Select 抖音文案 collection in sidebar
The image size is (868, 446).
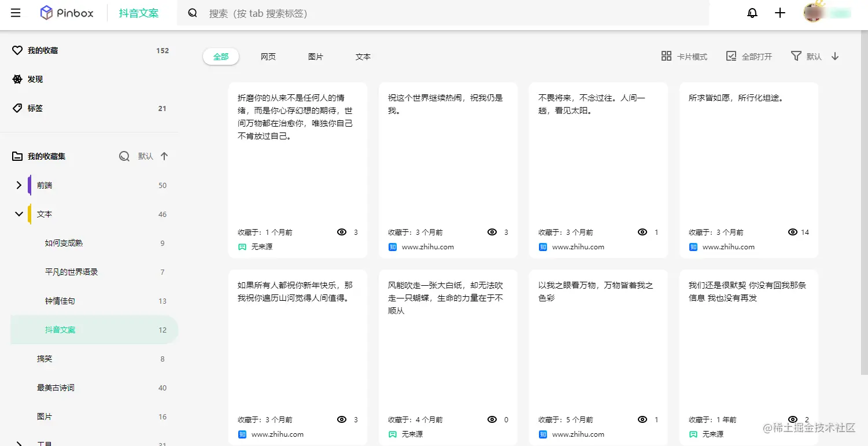[x=94, y=330]
